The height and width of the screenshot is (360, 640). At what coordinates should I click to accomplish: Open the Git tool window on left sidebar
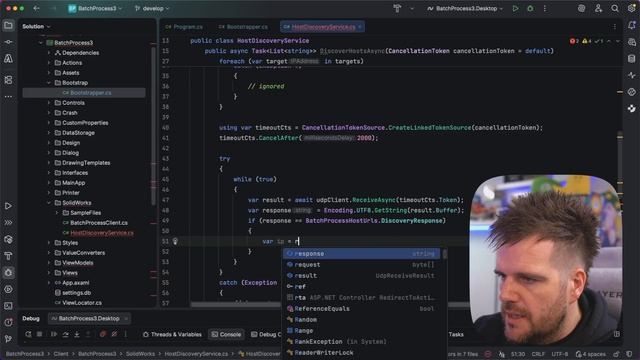click(x=8, y=338)
